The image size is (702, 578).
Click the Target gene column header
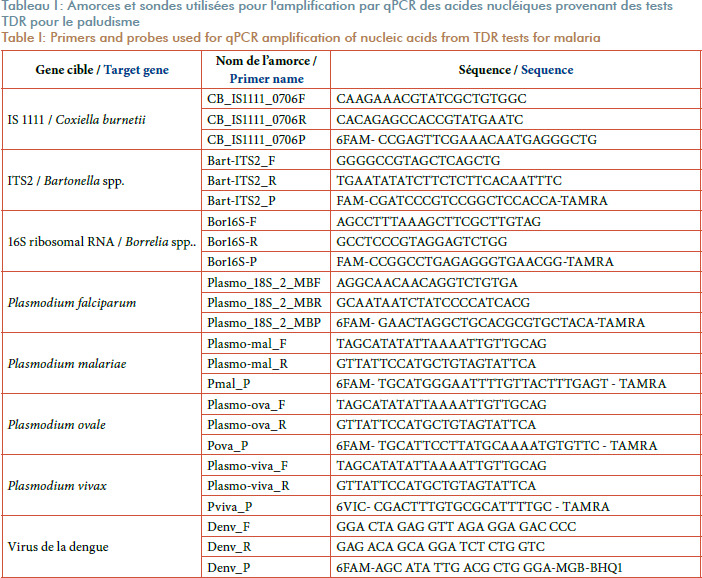click(x=102, y=70)
